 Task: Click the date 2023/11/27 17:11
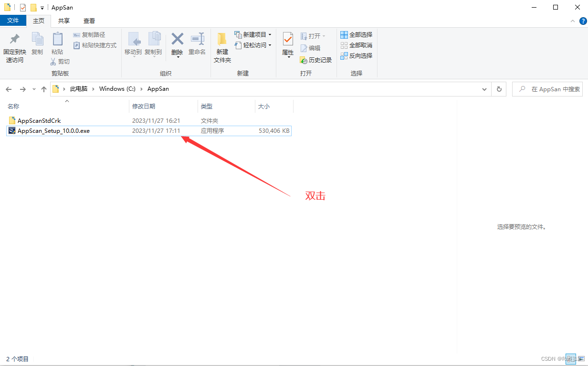[x=156, y=131]
